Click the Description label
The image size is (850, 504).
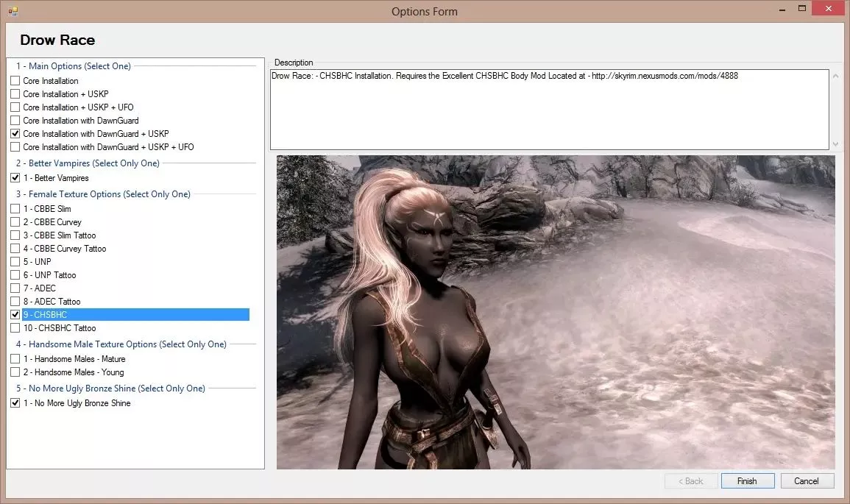click(x=294, y=63)
